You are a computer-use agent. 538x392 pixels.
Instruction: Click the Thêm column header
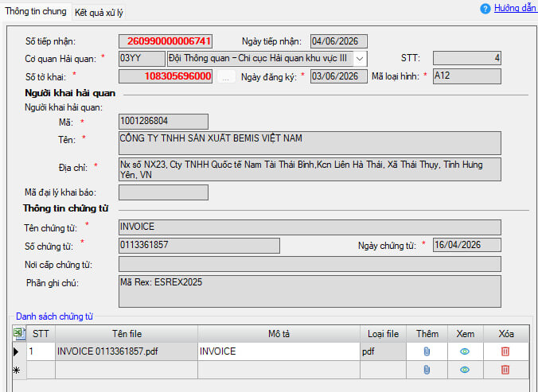coord(427,334)
